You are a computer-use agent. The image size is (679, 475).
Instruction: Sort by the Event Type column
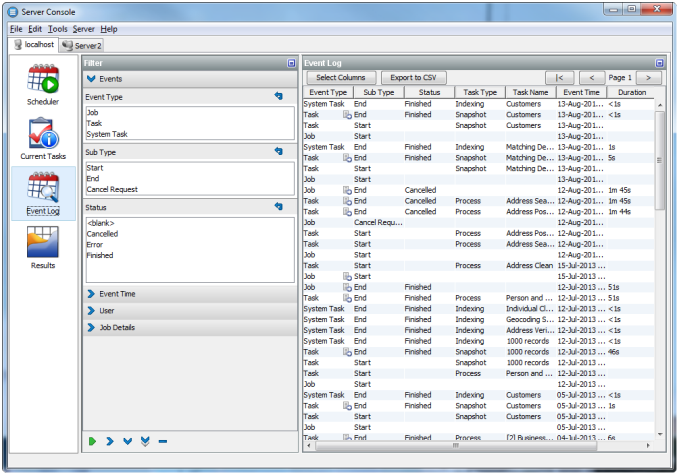(x=328, y=92)
